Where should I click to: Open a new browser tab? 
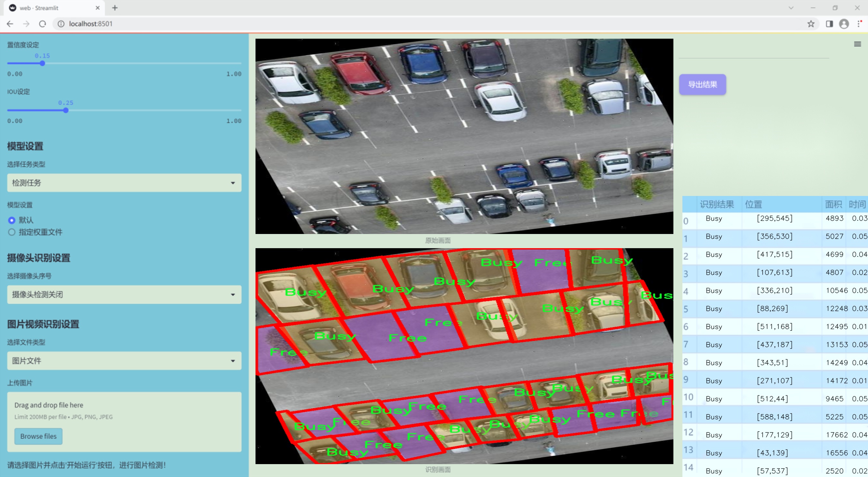(115, 8)
